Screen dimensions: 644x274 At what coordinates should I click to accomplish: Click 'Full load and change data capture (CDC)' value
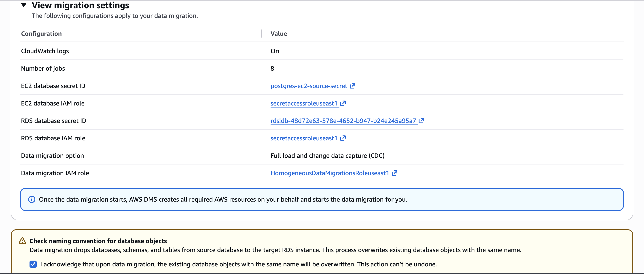(x=328, y=156)
